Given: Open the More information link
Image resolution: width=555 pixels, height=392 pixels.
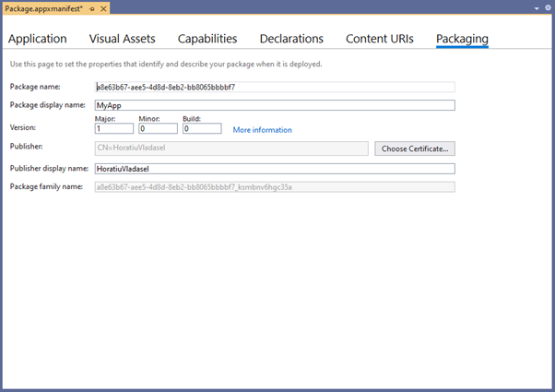Looking at the screenshot, I should 262,130.
